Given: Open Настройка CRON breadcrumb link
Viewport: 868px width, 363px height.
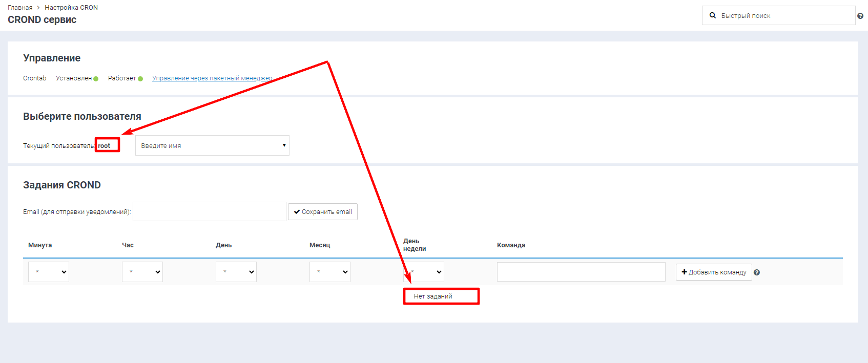Looking at the screenshot, I should click(x=71, y=8).
